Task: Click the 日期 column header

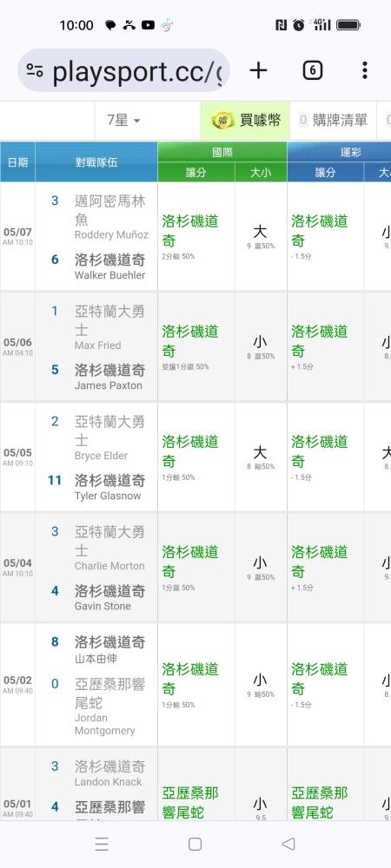Action: click(17, 162)
